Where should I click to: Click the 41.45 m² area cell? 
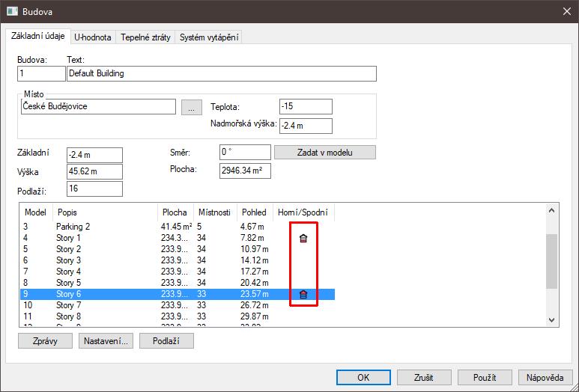click(176, 227)
